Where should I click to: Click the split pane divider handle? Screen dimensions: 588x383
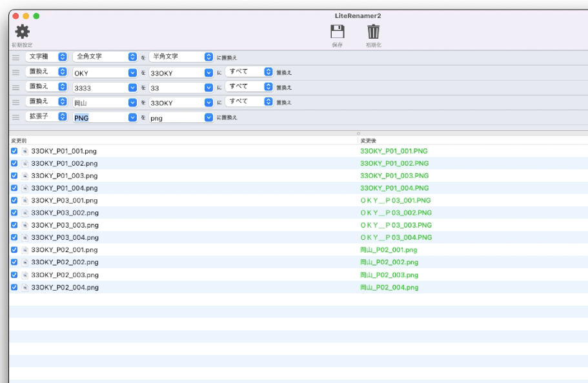click(358, 133)
